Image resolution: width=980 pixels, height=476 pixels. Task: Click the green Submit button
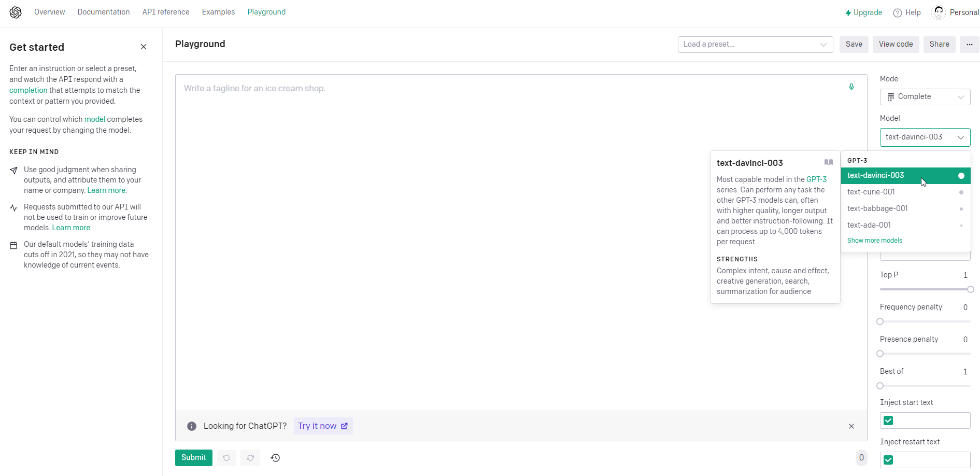[x=194, y=458]
